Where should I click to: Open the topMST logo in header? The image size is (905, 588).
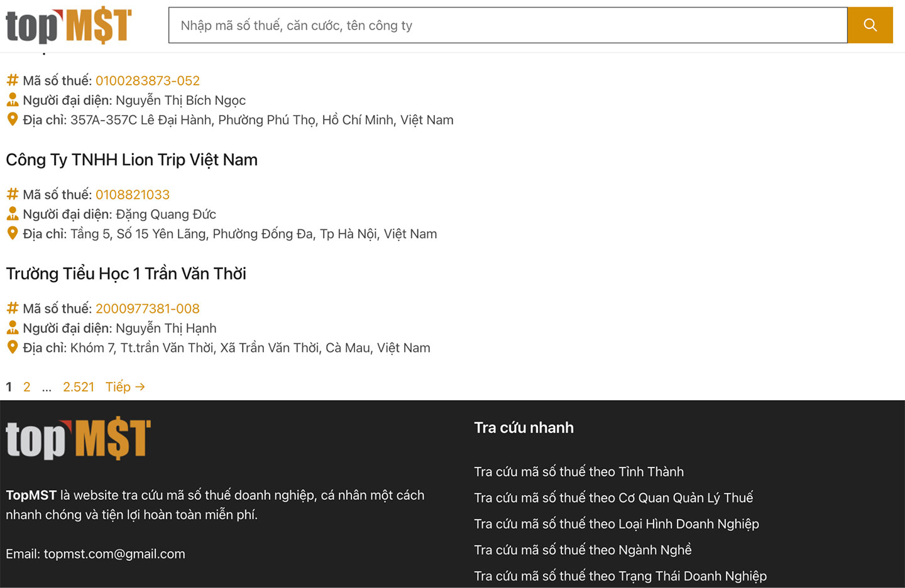[69, 26]
